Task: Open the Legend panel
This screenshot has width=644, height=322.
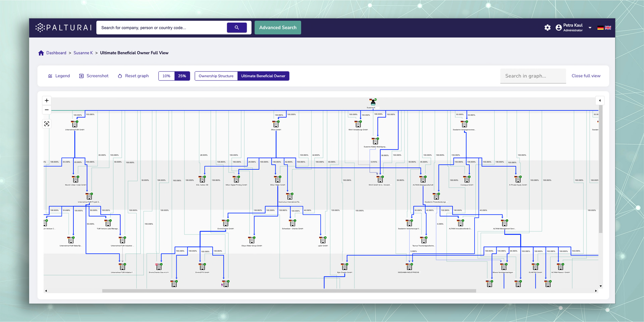Action: [59, 76]
